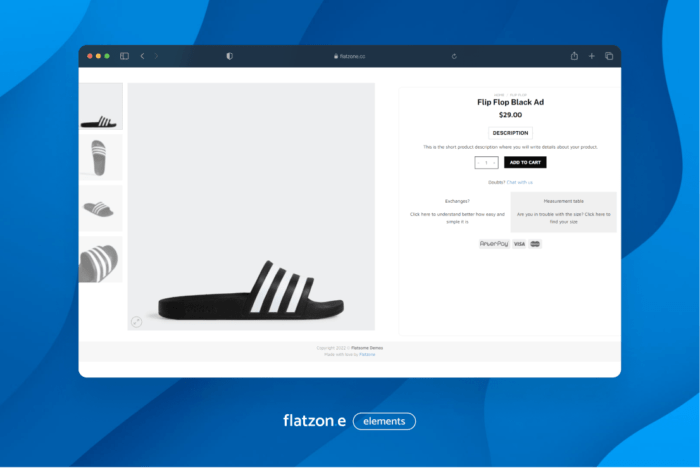Open a new tab with plus icon
The image size is (700, 468).
[591, 56]
